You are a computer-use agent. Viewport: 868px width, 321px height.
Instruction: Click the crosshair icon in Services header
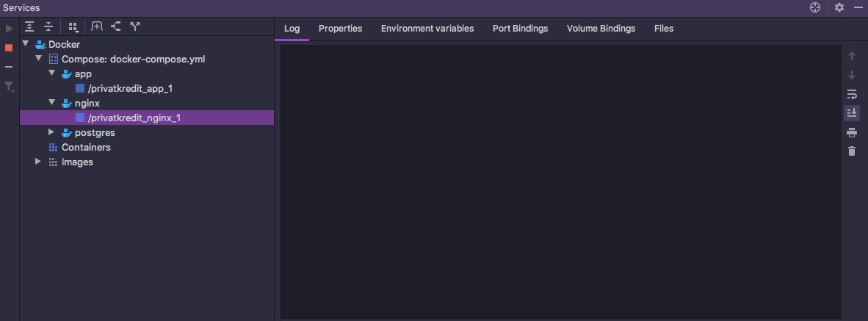(815, 8)
